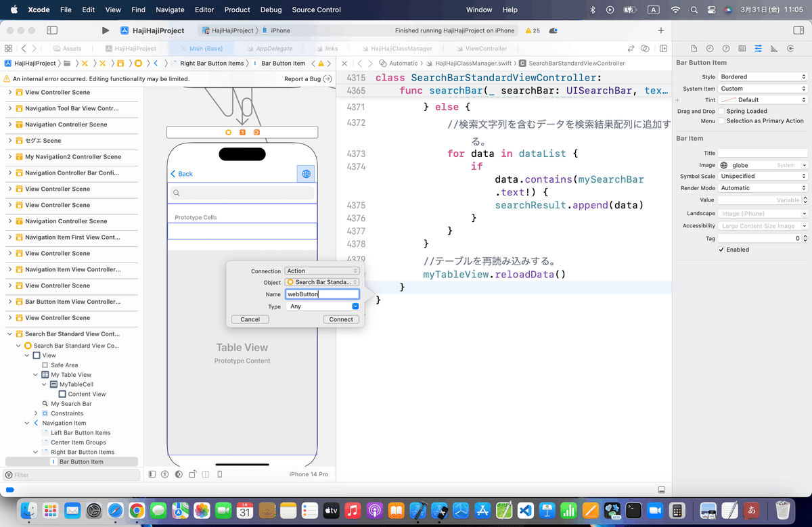
Task: Open the Symbol Scale dropdown
Action: pyautogui.click(x=763, y=176)
